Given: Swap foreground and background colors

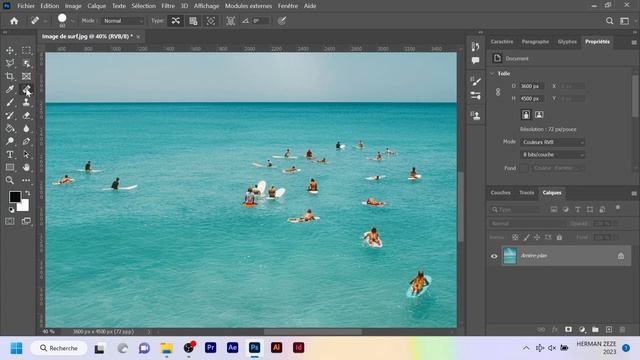Looking at the screenshot, I should pyautogui.click(x=27, y=193).
